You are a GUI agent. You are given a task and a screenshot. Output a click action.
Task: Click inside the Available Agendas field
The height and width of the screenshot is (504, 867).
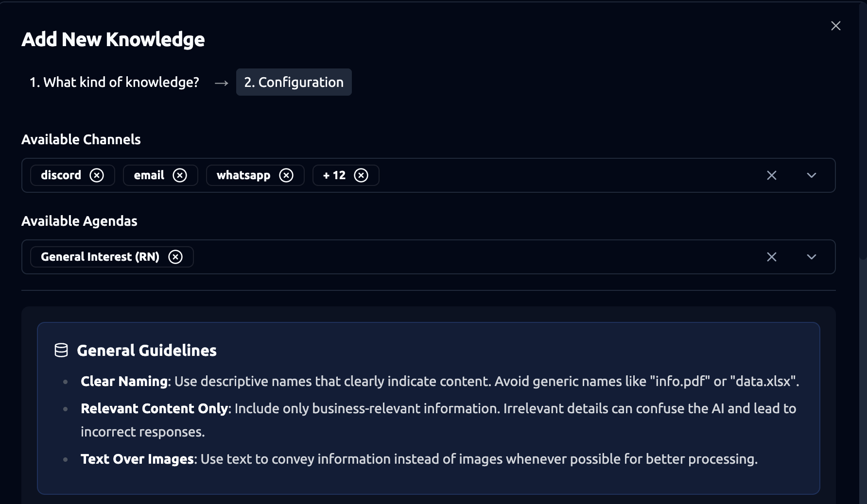(x=462, y=257)
